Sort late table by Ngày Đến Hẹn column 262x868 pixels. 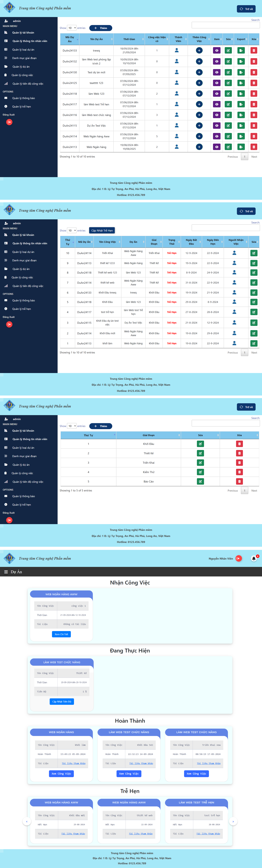pyautogui.click(x=213, y=242)
